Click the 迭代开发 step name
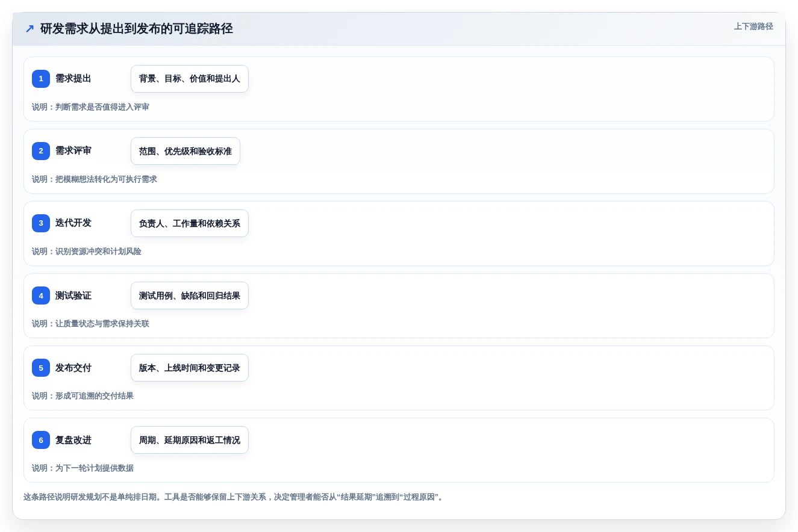 tap(73, 223)
